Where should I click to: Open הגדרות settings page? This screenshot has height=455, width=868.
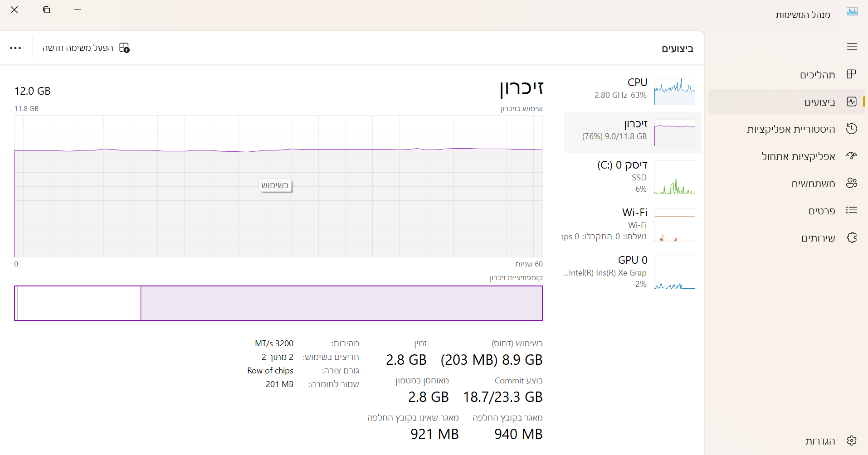tap(786, 441)
